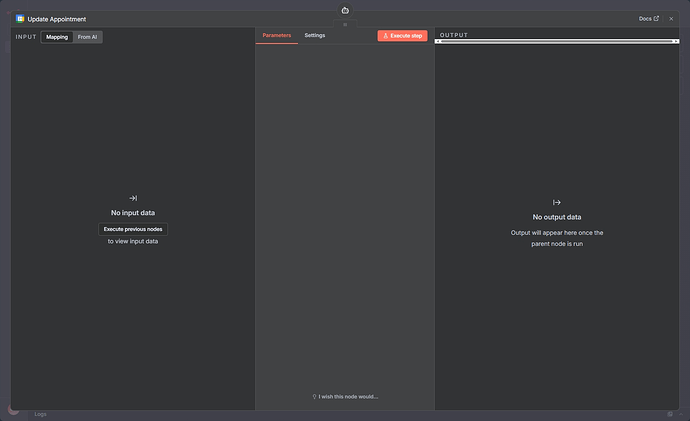Run the node with Execute step
This screenshot has width=690, height=421.
(402, 36)
